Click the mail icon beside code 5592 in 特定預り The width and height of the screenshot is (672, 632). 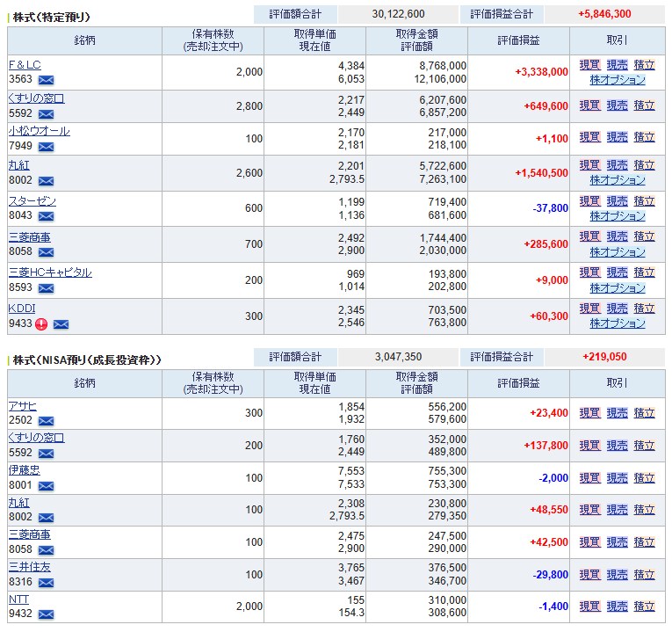46,114
